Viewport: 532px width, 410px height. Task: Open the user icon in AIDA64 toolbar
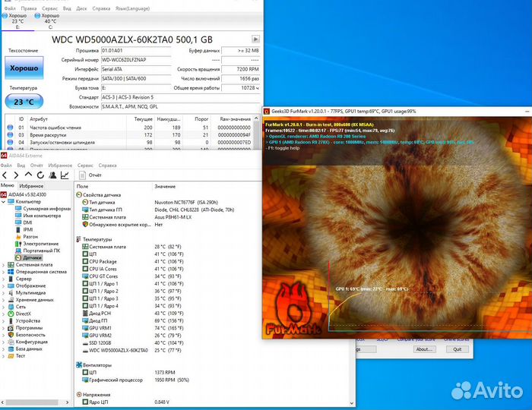[52, 175]
